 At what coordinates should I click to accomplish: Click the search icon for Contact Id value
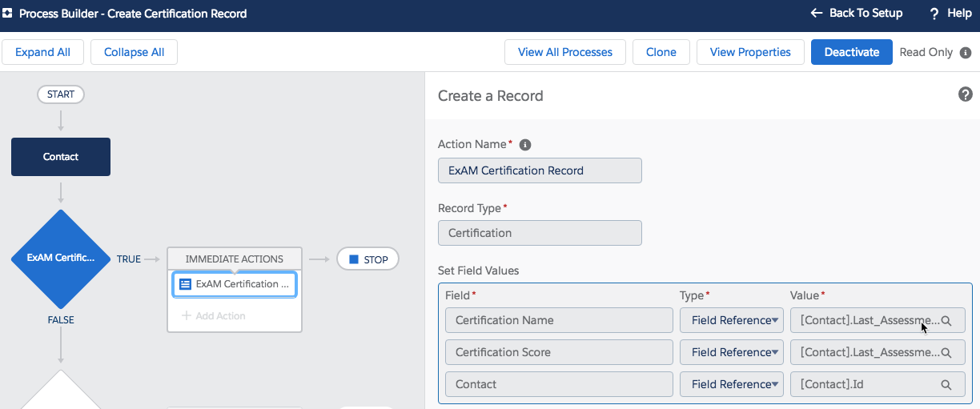coord(946,385)
